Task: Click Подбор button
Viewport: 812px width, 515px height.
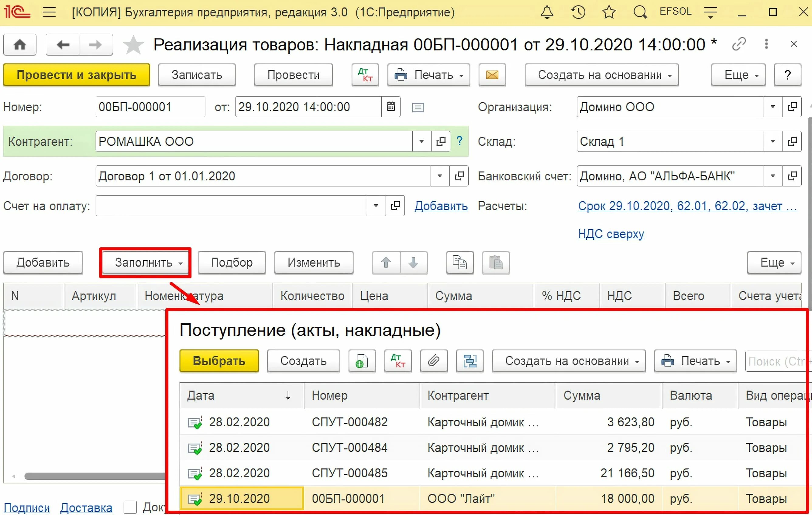Action: [232, 263]
